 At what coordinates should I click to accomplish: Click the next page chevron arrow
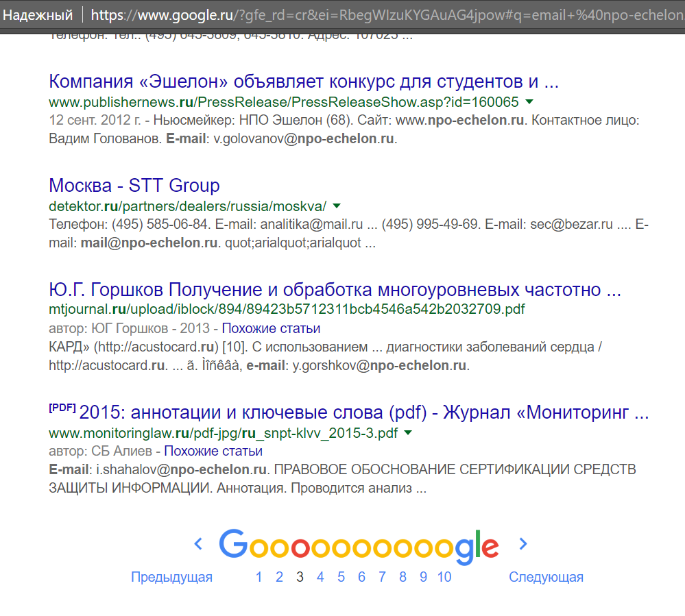point(523,544)
